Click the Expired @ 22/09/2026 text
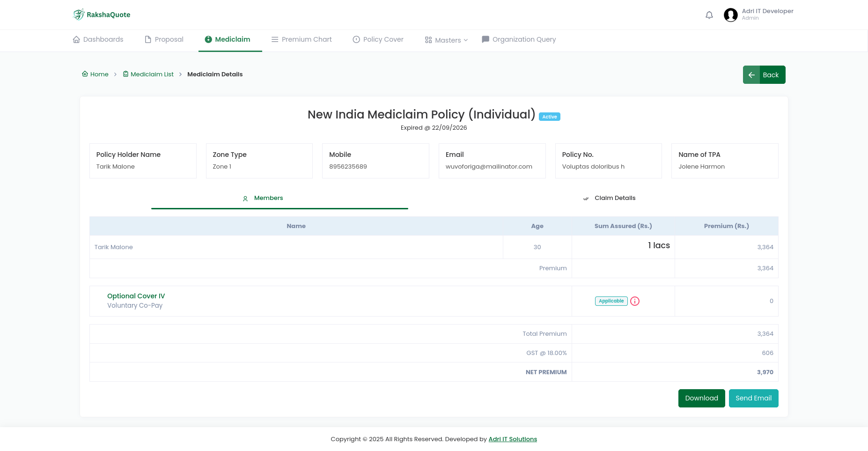The image size is (868, 451). pos(434,128)
